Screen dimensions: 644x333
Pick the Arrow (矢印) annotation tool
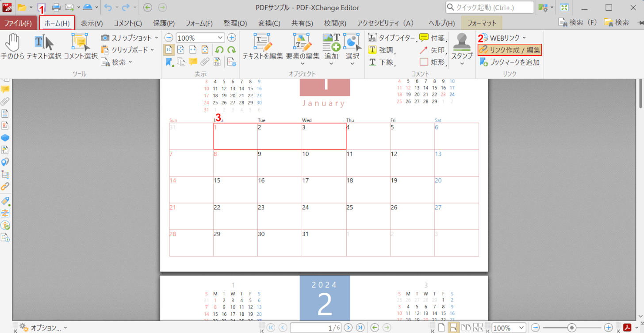coord(432,50)
